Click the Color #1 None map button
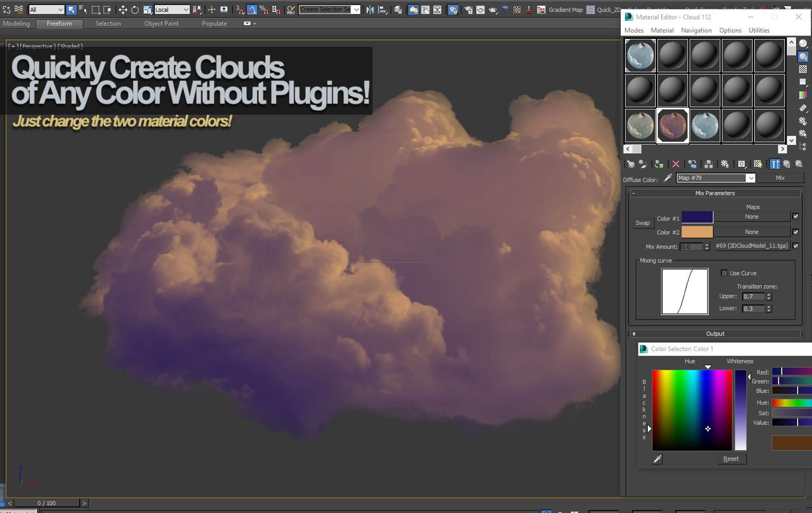 point(752,217)
